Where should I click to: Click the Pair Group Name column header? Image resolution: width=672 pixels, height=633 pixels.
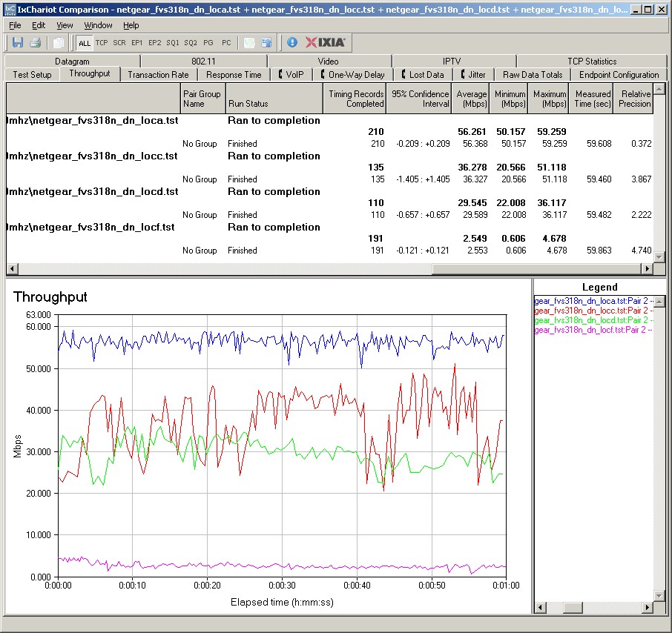(x=202, y=99)
